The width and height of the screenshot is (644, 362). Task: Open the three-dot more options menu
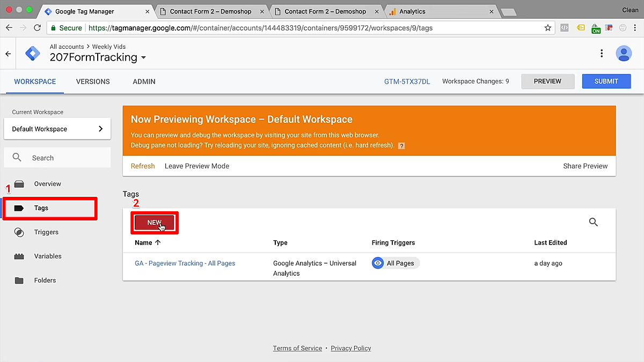[x=602, y=53]
